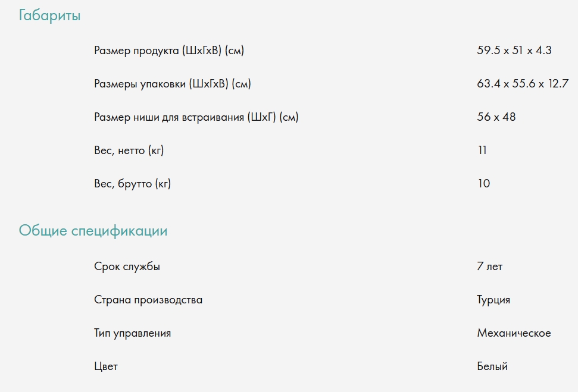The height and width of the screenshot is (392, 578).
Task: Select the Размер ниши для встраивания label
Action: coord(196,117)
